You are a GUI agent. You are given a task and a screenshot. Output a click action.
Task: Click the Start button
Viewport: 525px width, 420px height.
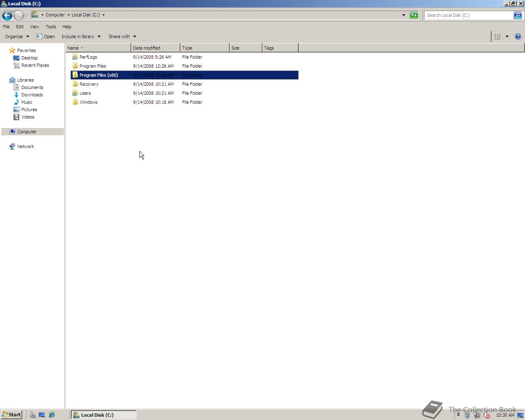click(11, 415)
